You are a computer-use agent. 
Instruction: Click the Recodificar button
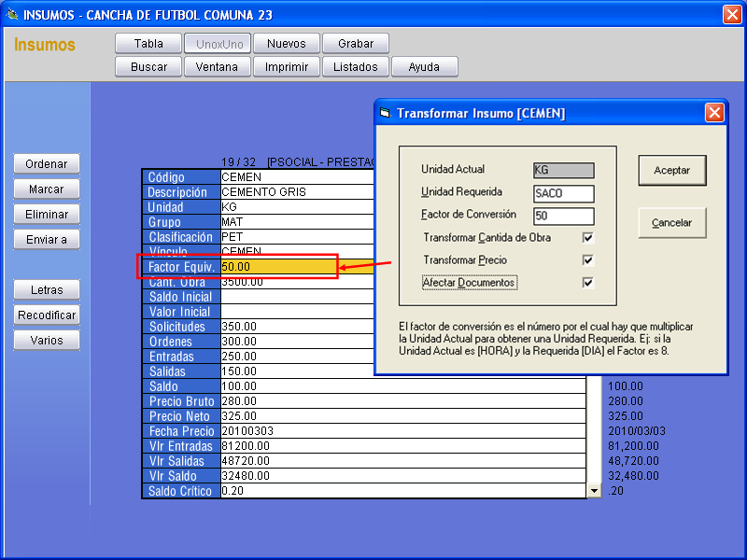point(47,315)
